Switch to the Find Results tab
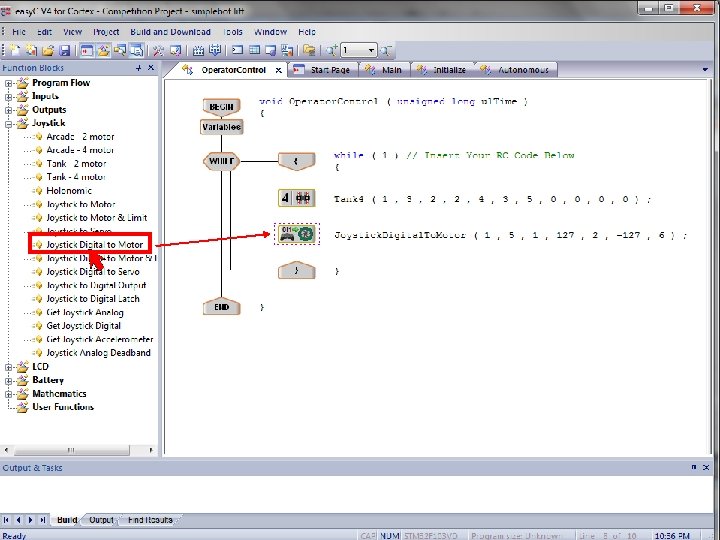The width and height of the screenshot is (720, 540). tap(150, 520)
